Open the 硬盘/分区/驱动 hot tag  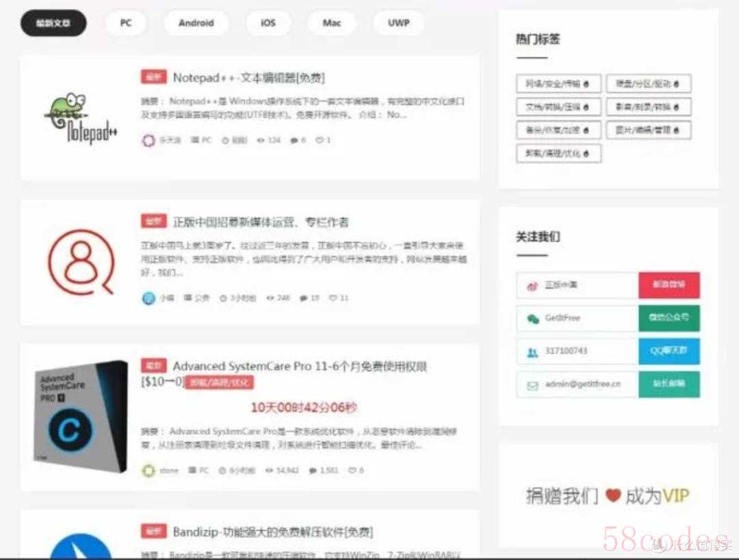(x=649, y=84)
